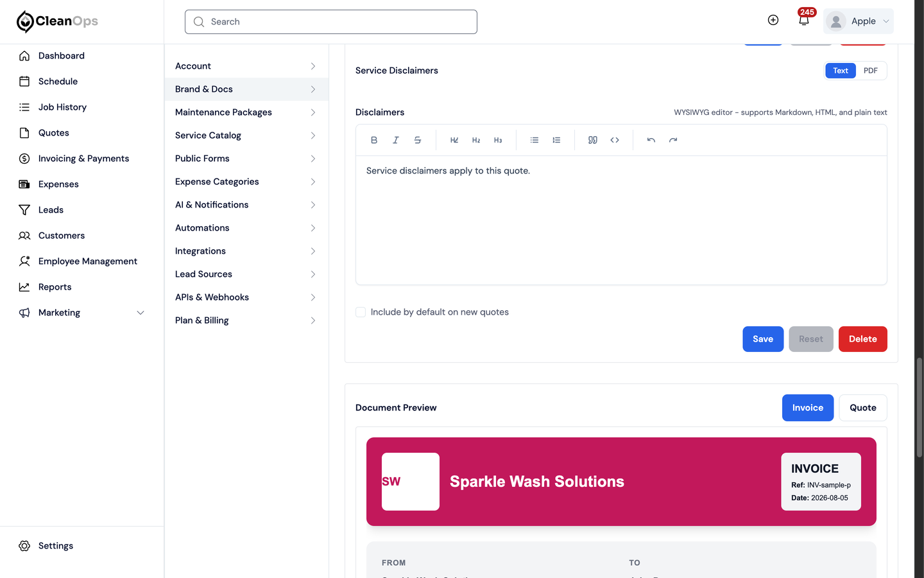Show the Invoice document preview
This screenshot has height=578, width=924.
tap(808, 408)
